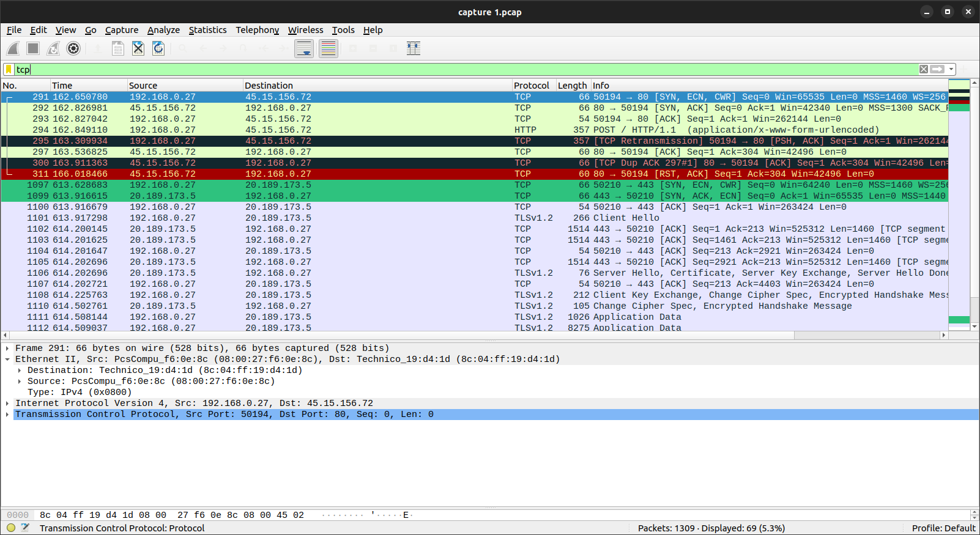Open the Go menu
This screenshot has width=980, height=535.
tap(91, 30)
